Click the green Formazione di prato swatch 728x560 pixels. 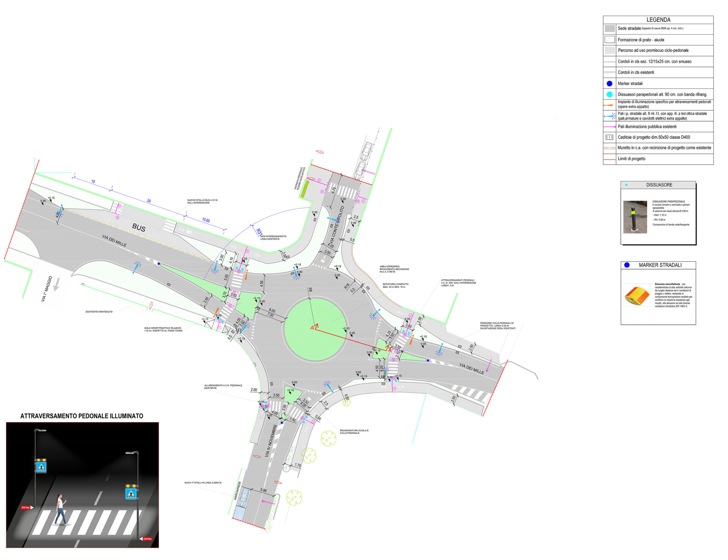point(610,40)
